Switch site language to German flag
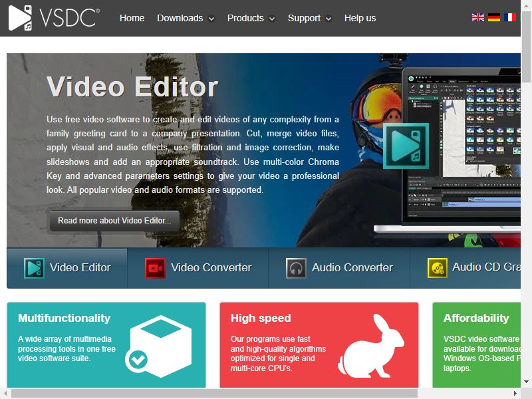 493,17
